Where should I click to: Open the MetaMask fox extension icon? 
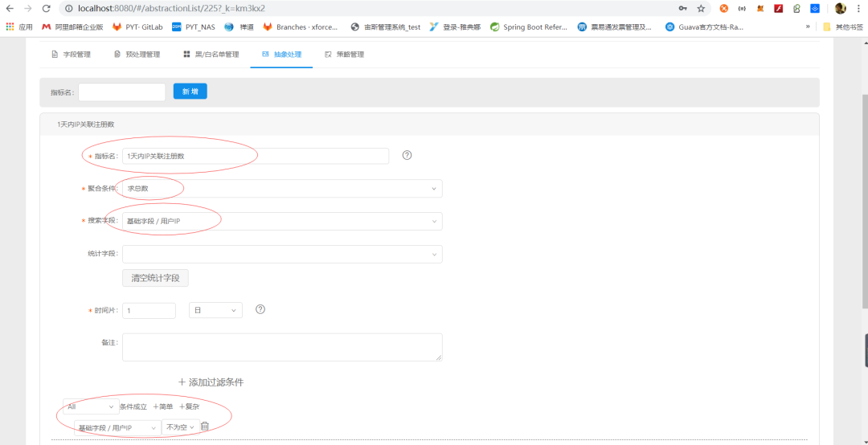click(x=760, y=8)
